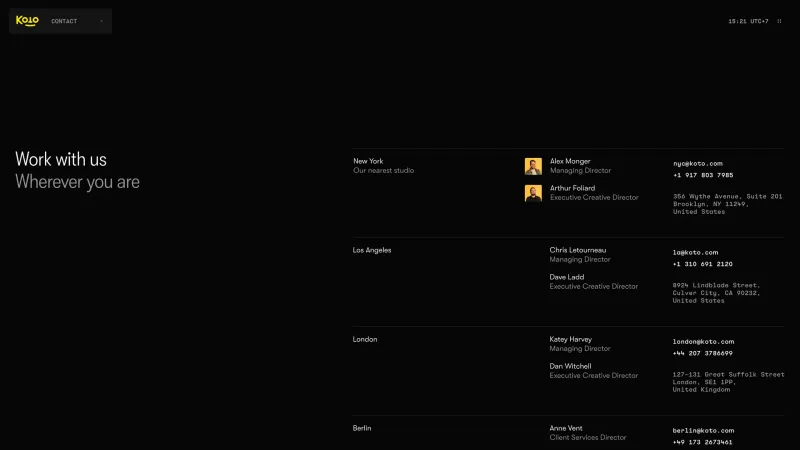The width and height of the screenshot is (800, 450).
Task: Click Arthur Foliard's profile photo
Action: tap(533, 193)
